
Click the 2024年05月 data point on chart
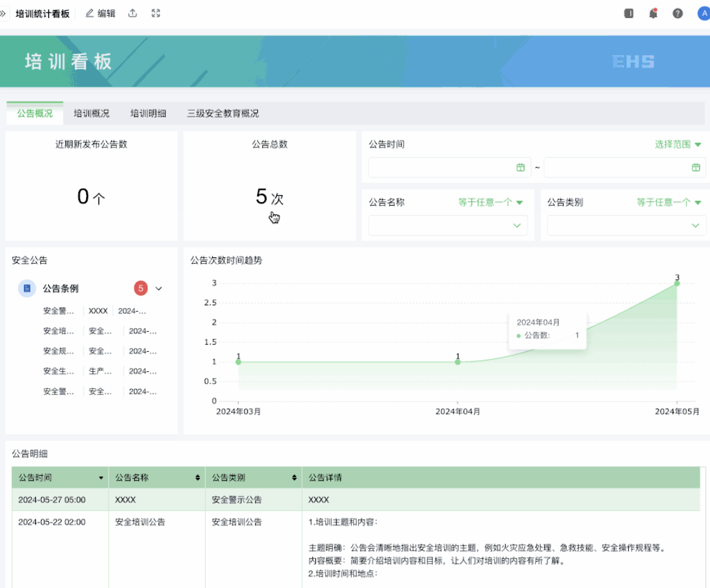tap(677, 284)
